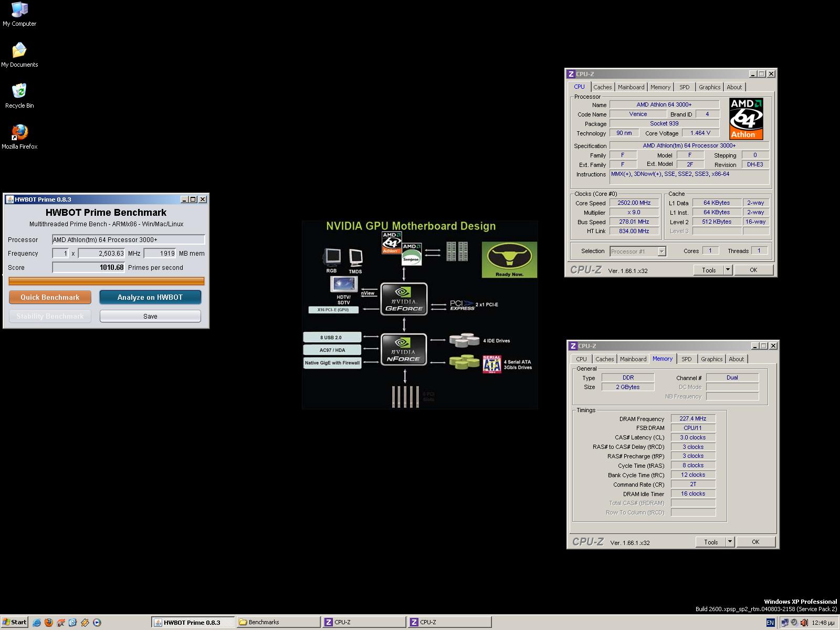Switch to Caches tab in the upper CPU-Z window
Viewport: 840px width, 630px height.
[602, 87]
